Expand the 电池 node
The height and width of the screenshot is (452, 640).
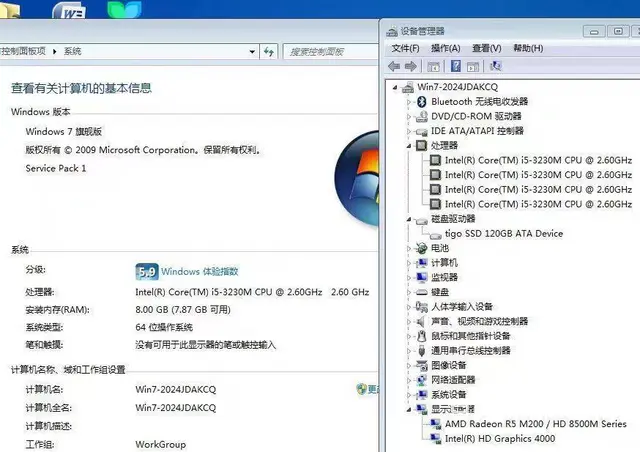(x=409, y=248)
